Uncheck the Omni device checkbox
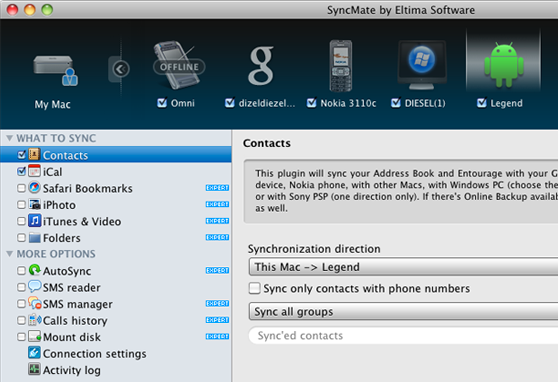 (162, 103)
